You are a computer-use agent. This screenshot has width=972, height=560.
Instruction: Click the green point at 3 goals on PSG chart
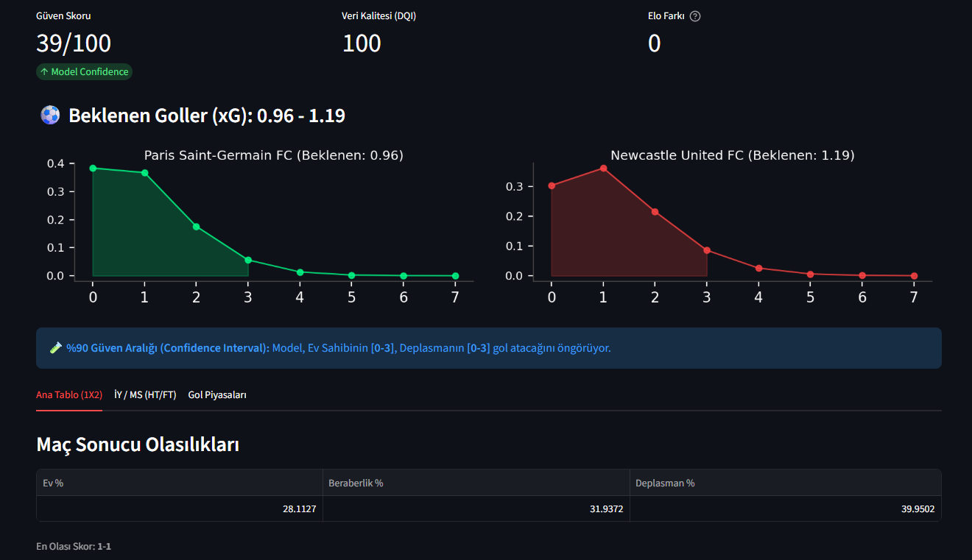[247, 259]
